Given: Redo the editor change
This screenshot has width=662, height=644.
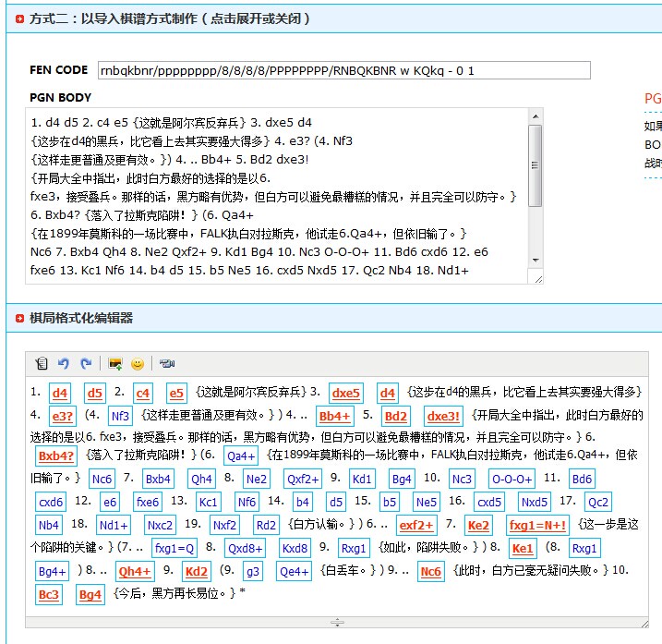Looking at the screenshot, I should pyautogui.click(x=86, y=363).
